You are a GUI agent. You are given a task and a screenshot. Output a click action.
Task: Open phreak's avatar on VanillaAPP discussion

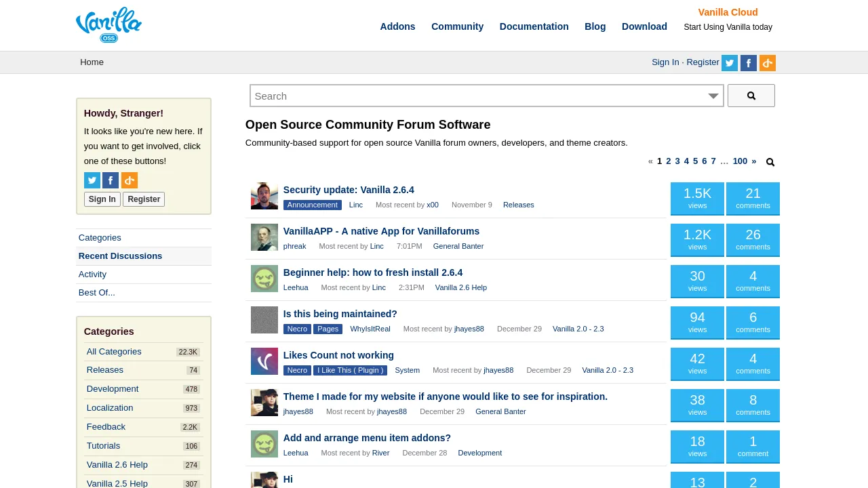(x=264, y=237)
